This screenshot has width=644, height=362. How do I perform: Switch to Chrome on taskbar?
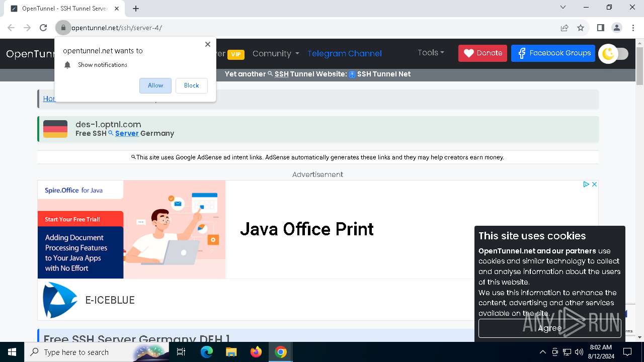click(x=281, y=352)
